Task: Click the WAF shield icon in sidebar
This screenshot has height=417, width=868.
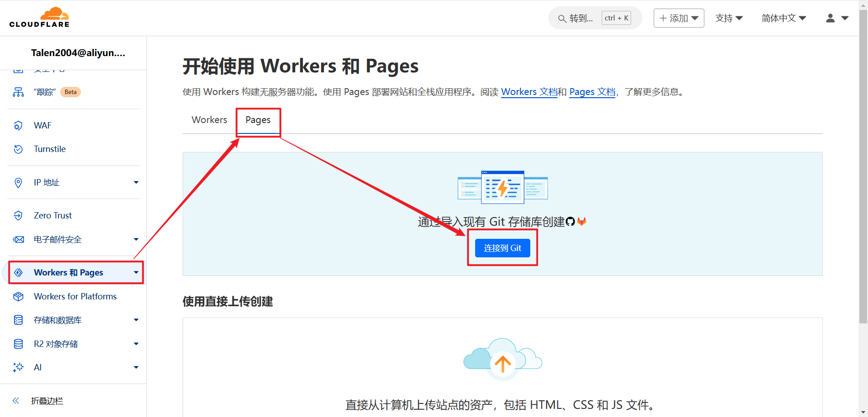Action: (x=18, y=125)
